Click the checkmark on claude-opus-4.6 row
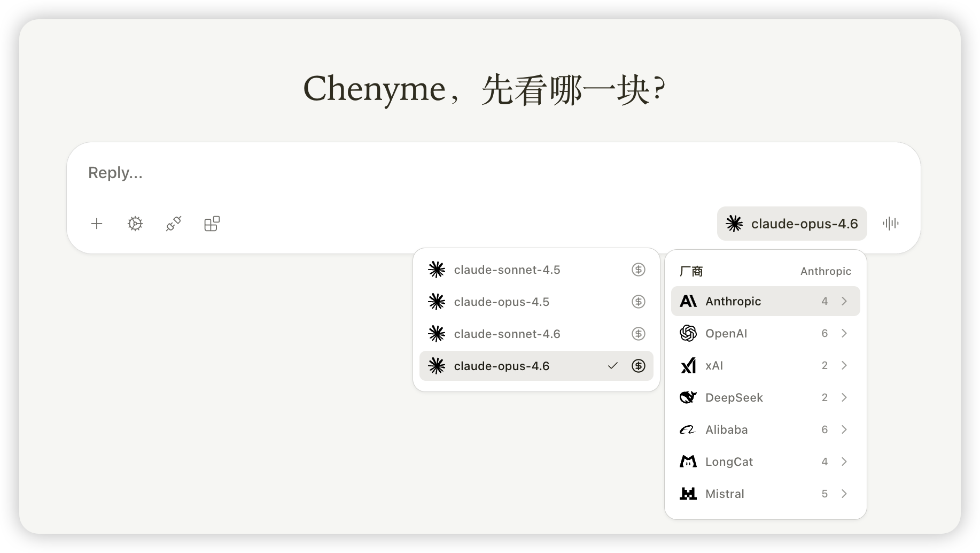The image size is (980, 553). click(613, 366)
